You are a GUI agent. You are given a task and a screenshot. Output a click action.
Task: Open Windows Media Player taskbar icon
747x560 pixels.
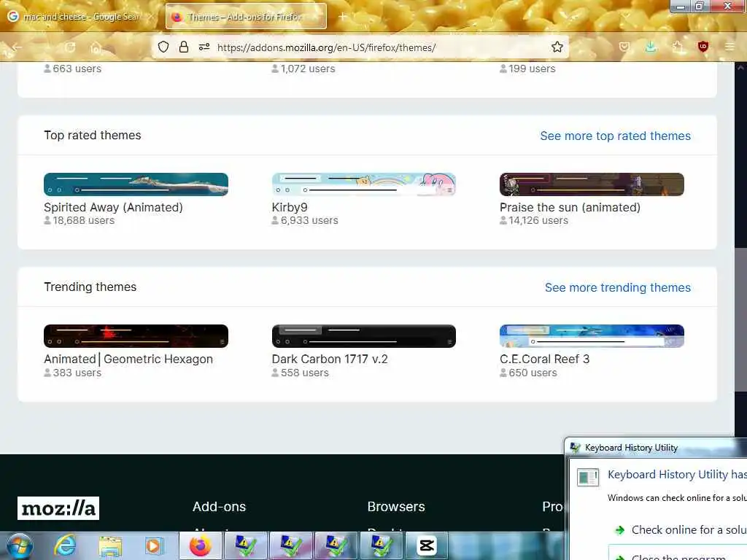(154, 545)
